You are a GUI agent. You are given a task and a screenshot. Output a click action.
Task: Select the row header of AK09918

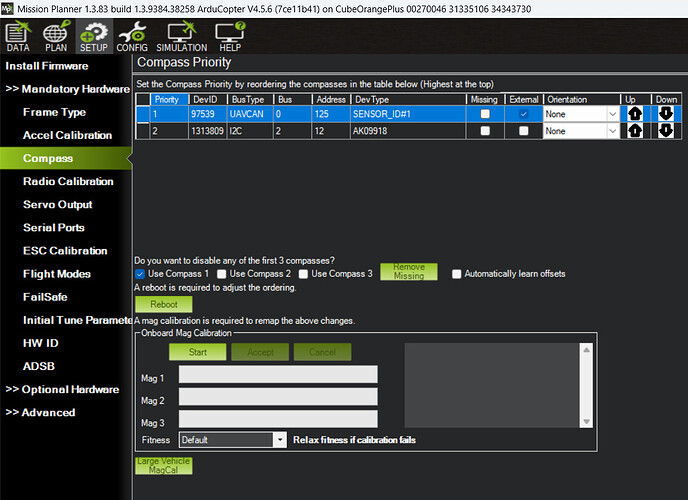143,131
